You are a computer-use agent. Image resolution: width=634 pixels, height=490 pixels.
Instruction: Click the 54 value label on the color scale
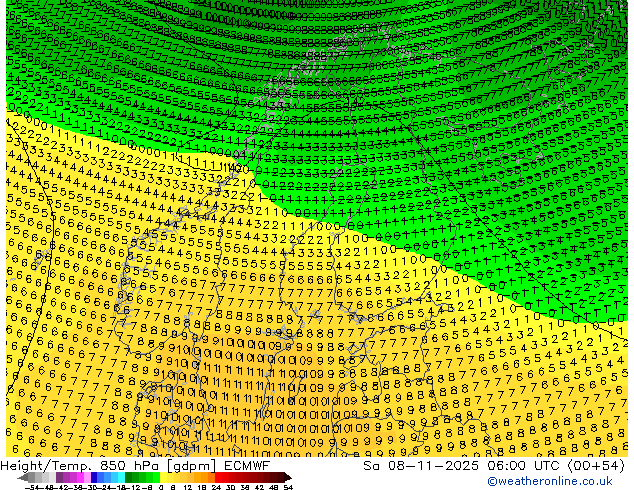287,487
